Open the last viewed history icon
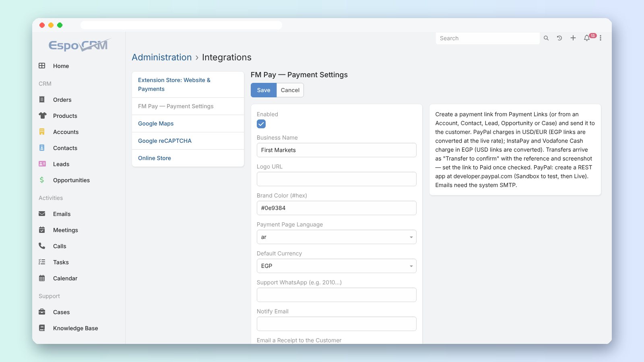Screen dimensions: 644x362 tap(559, 38)
